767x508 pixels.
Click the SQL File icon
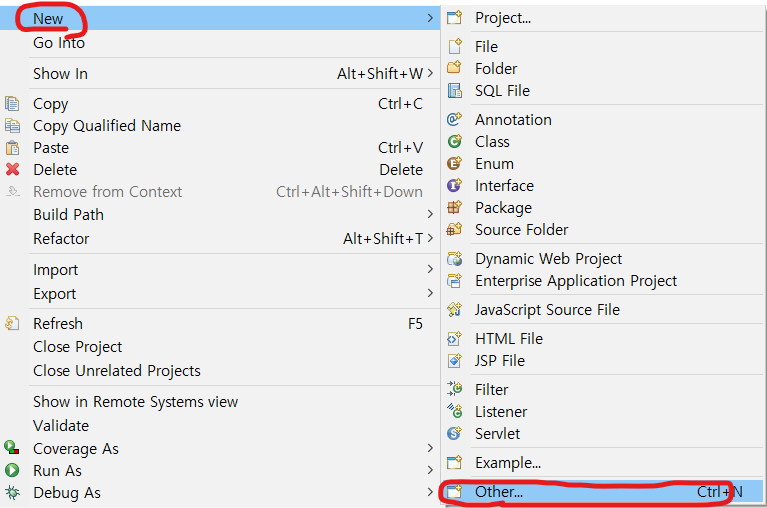(454, 90)
